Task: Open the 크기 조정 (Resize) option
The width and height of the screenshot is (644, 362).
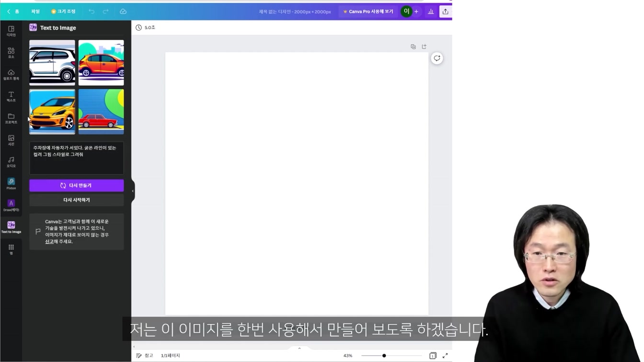Action: pos(63,11)
